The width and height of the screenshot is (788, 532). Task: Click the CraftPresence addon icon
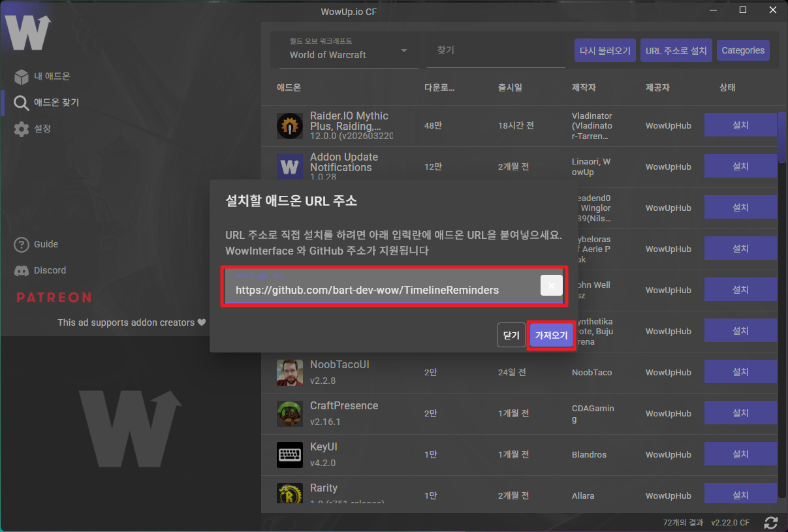point(289,413)
